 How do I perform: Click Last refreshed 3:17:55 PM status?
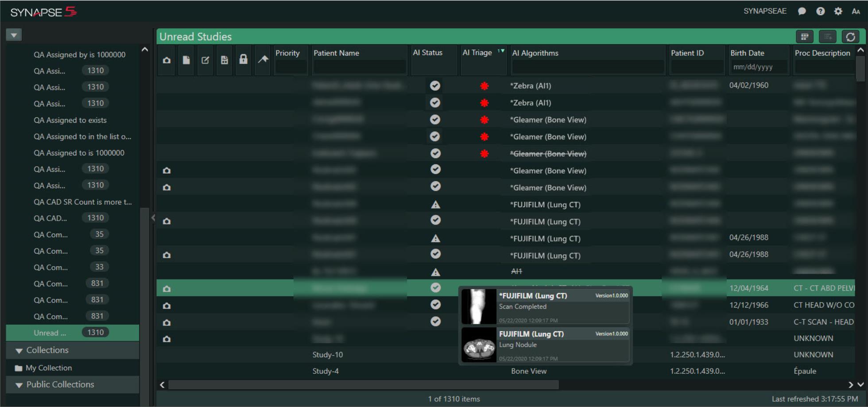tap(815, 399)
